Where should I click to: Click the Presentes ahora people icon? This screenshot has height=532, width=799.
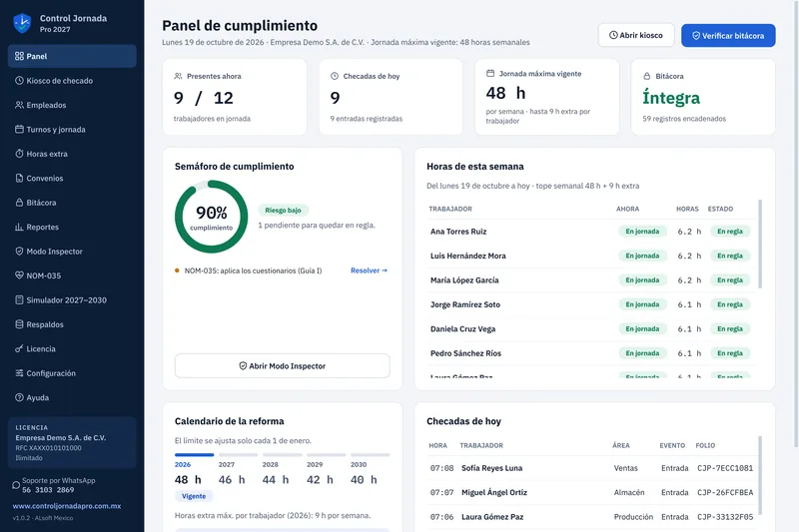(x=178, y=76)
